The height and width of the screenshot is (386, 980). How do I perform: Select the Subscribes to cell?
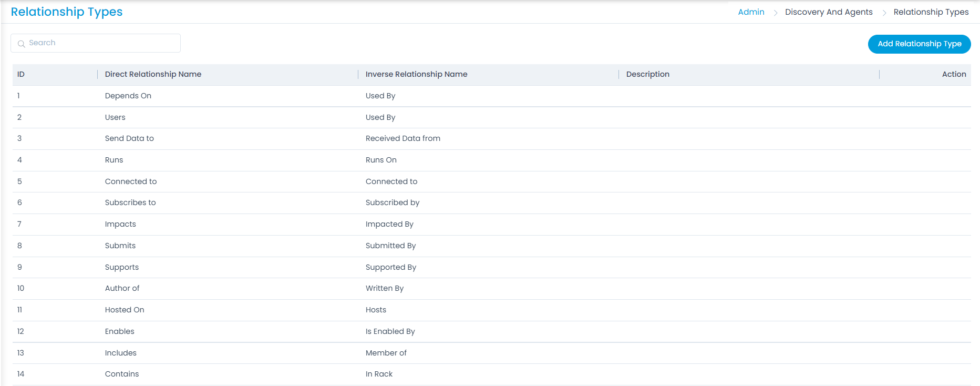130,202
